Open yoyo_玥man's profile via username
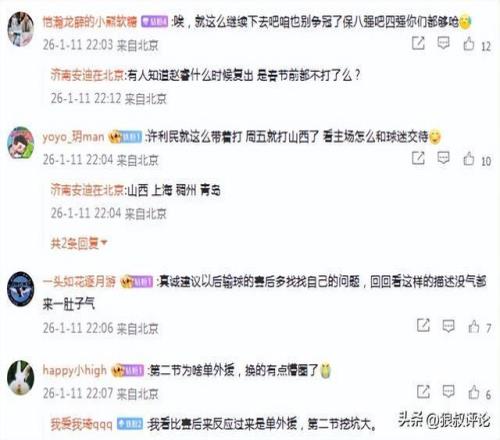Screen dimensions: 500x440 click(73, 137)
